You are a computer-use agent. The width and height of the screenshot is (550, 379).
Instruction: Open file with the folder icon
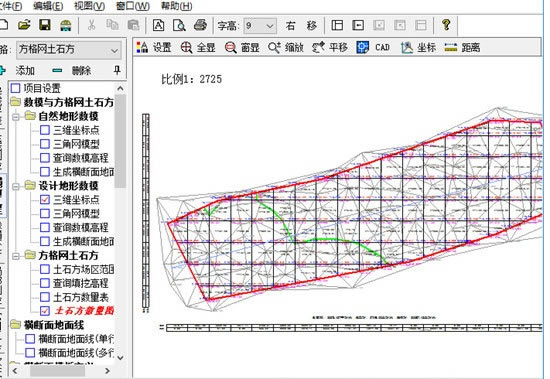pyautogui.click(x=24, y=25)
